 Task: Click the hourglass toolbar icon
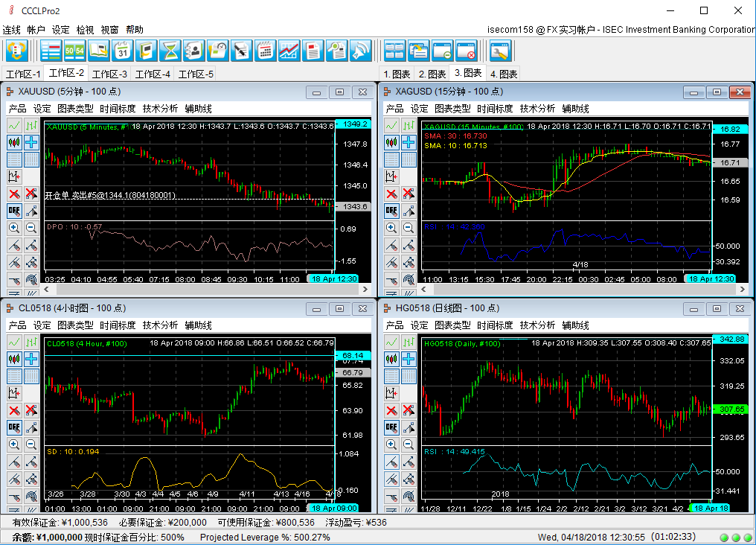tap(170, 51)
